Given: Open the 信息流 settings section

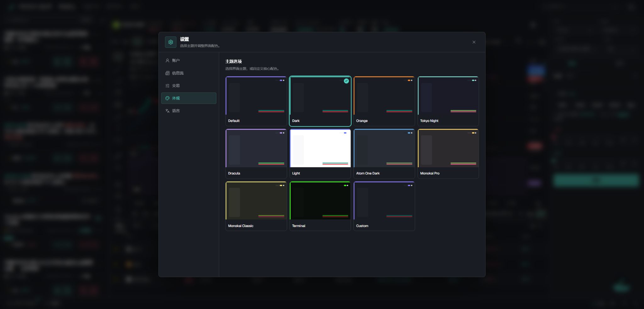Looking at the screenshot, I should tap(189, 73).
